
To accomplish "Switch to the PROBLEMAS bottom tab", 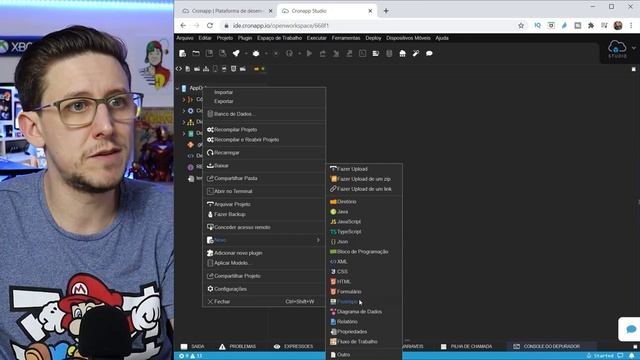I will click(x=238, y=347).
